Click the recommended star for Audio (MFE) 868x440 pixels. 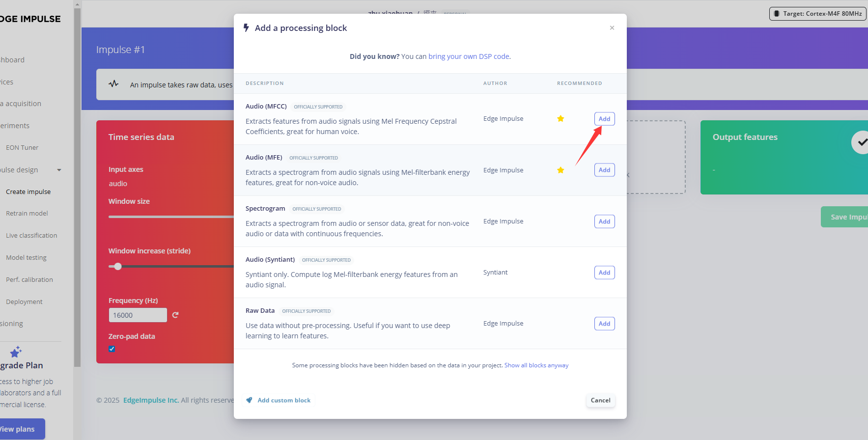560,170
